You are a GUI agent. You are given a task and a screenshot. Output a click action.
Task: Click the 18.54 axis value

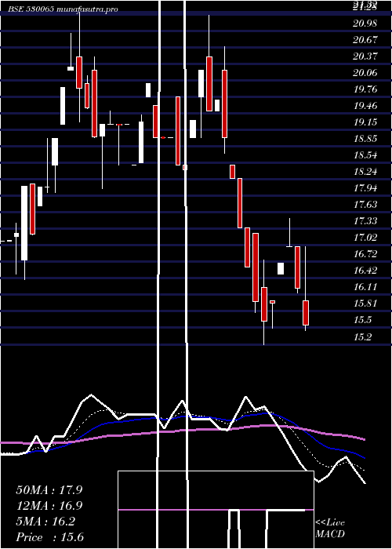365,155
